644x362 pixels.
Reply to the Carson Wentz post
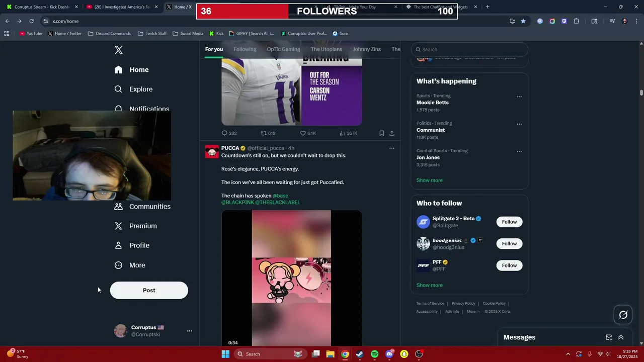(x=229, y=133)
